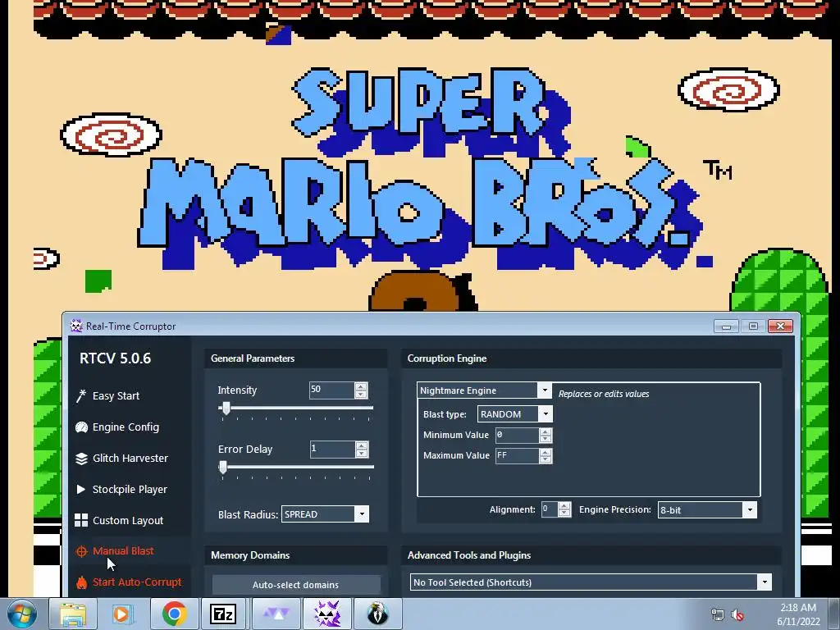The width and height of the screenshot is (840, 630).
Task: Go to the Engine Config section
Action: coord(126,427)
